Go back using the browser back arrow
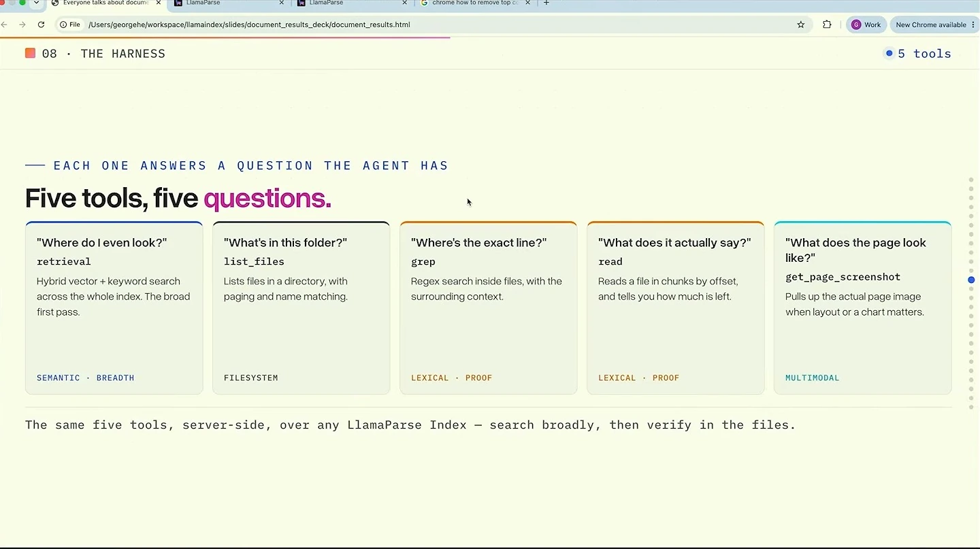Screen dimensions: 980x549 (x=4, y=24)
